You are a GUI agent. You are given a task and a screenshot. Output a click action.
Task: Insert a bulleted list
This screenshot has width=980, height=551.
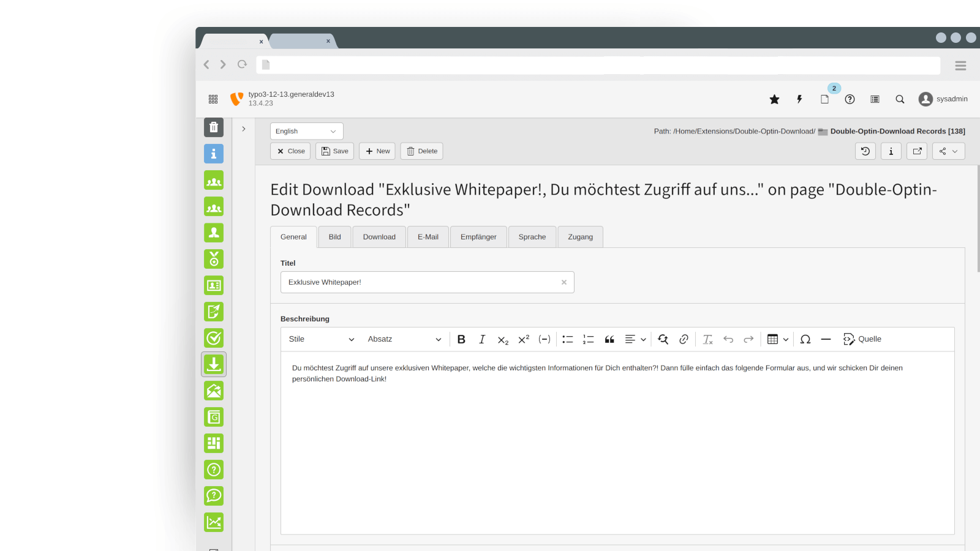click(567, 339)
